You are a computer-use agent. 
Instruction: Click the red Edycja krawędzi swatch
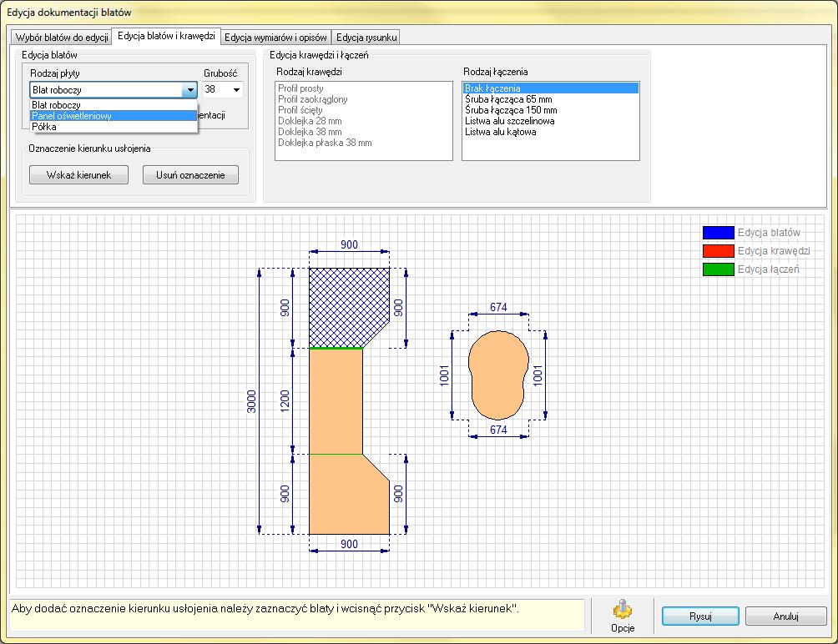(719, 250)
